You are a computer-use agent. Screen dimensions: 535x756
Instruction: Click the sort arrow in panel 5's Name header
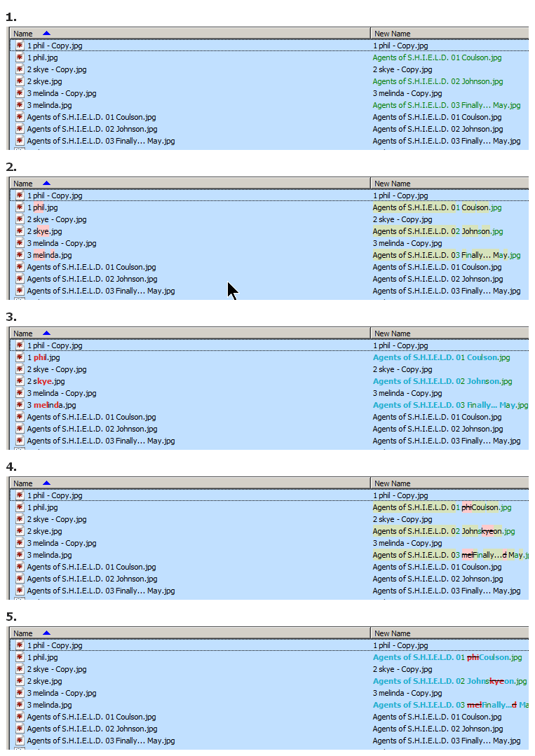click(x=46, y=633)
